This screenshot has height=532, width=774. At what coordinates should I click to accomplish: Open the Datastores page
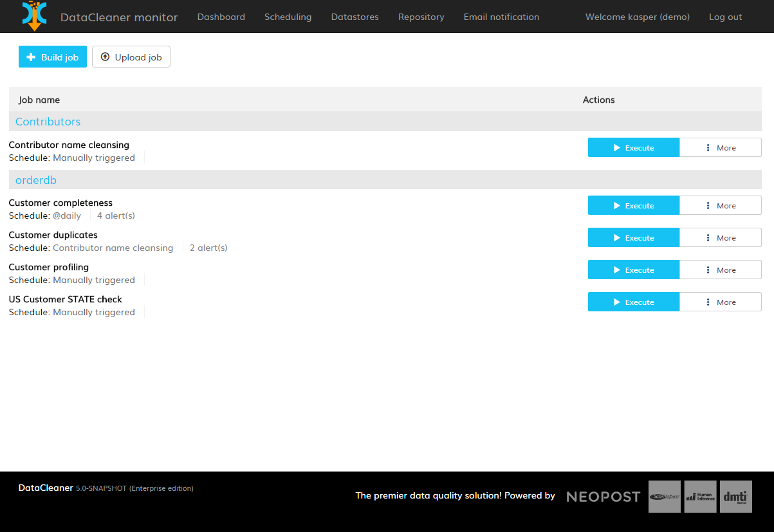point(355,17)
